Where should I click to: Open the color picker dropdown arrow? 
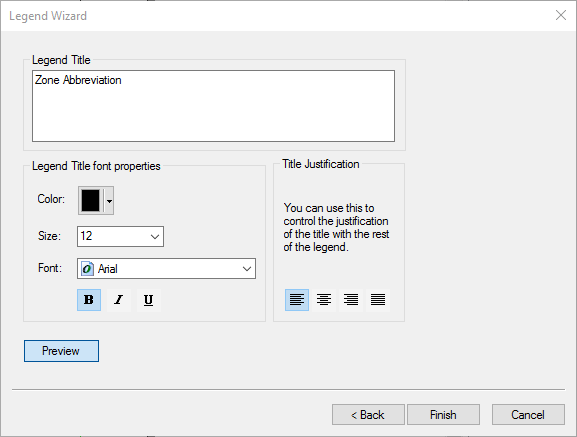point(109,201)
